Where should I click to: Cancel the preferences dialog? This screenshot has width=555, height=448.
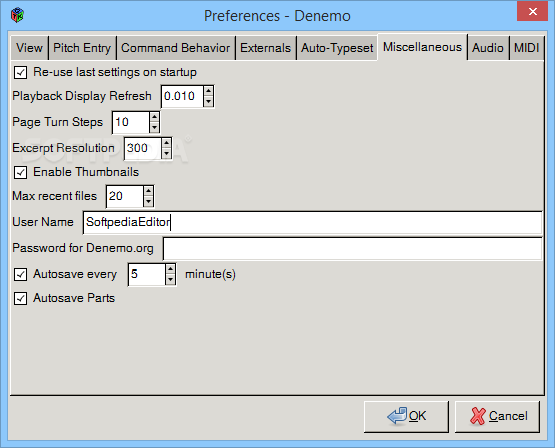pyautogui.click(x=497, y=417)
